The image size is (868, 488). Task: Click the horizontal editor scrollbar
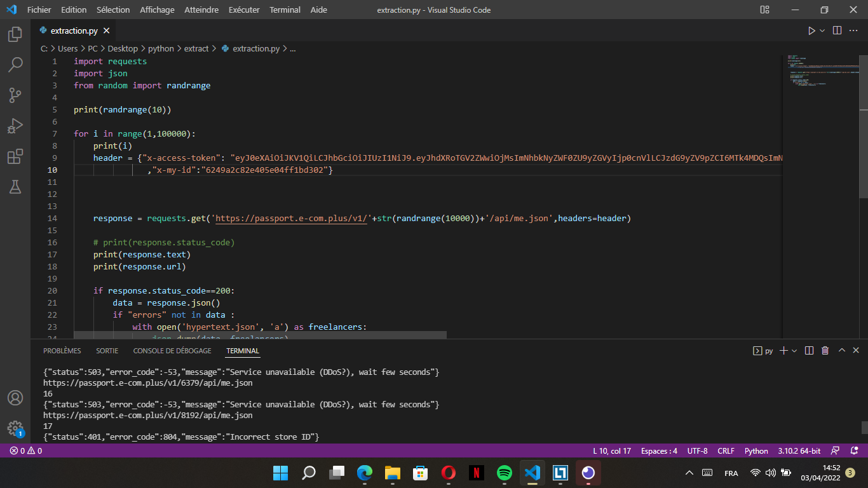coord(260,335)
